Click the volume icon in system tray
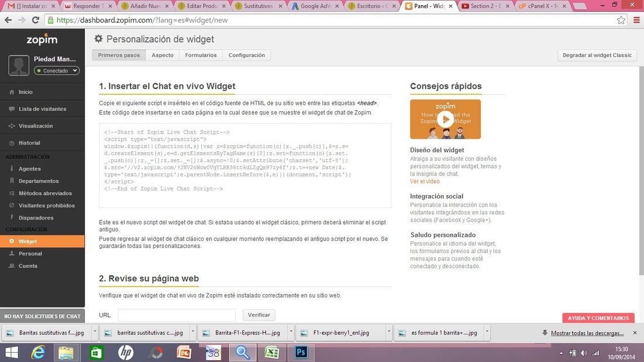Screen dimensions: 644x362 click(584, 353)
